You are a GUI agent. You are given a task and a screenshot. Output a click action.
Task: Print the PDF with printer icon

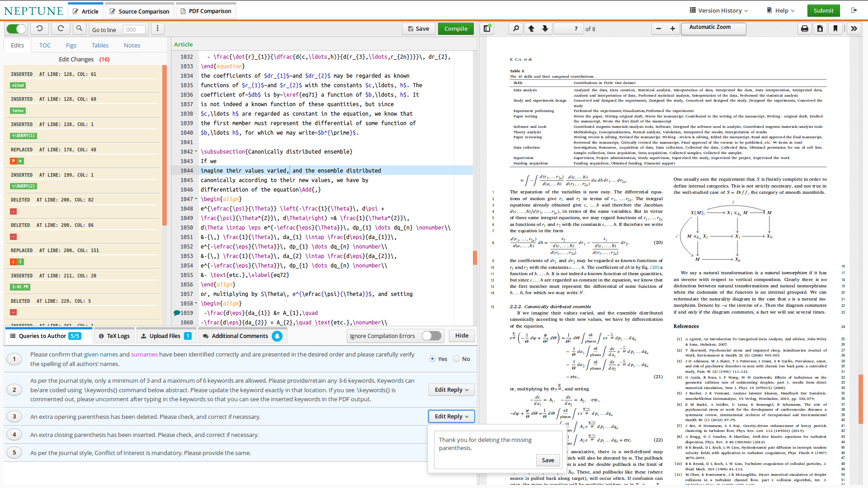pos(804,29)
